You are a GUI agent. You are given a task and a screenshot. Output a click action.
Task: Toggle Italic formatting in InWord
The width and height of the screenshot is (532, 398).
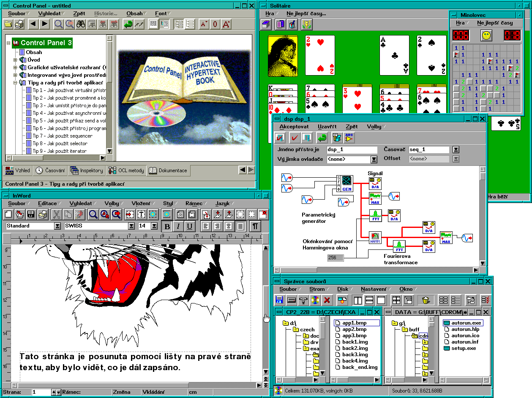[x=178, y=226]
